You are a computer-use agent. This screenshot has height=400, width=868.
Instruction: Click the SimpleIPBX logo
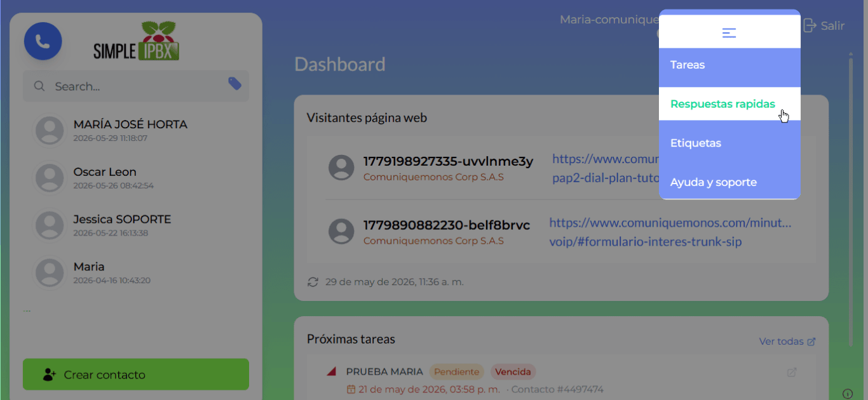coord(137,41)
